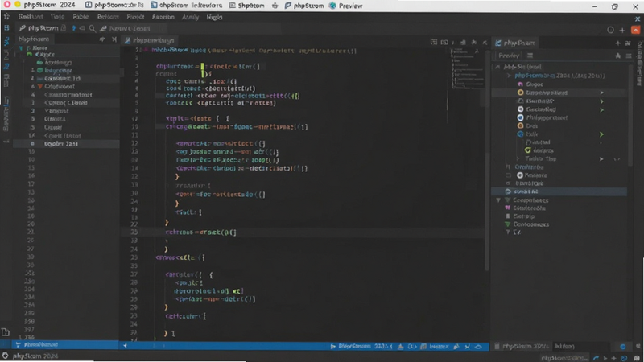Image resolution: width=644 pixels, height=362 pixels.
Task: Click the branch icon at the blue status bar's left
Action: [18, 345]
